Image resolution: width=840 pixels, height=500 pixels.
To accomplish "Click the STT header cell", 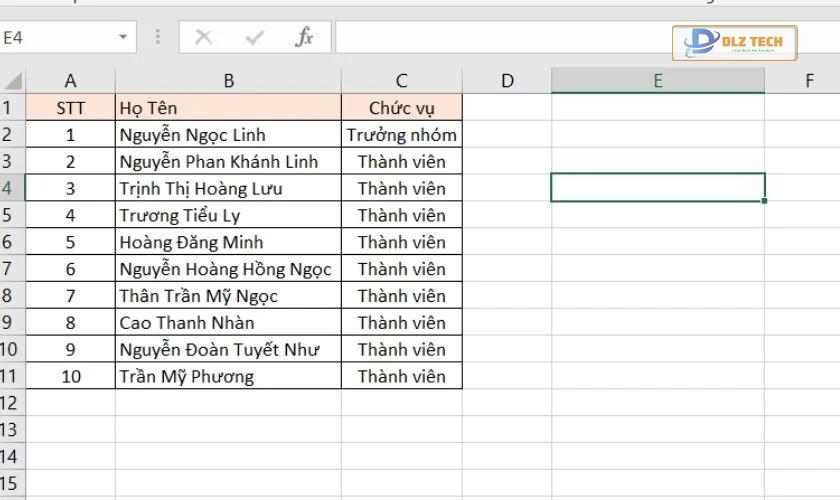I will tap(70, 107).
